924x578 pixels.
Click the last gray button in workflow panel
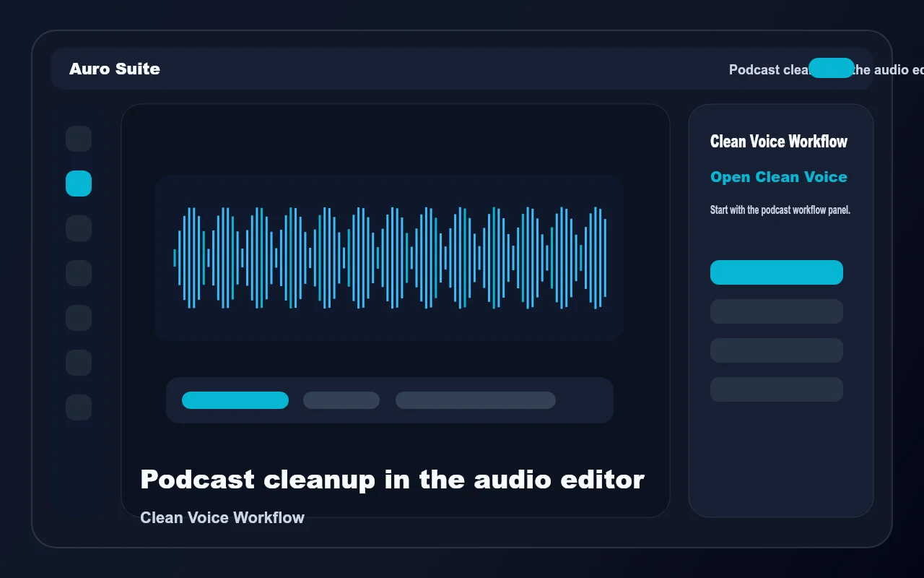(777, 389)
